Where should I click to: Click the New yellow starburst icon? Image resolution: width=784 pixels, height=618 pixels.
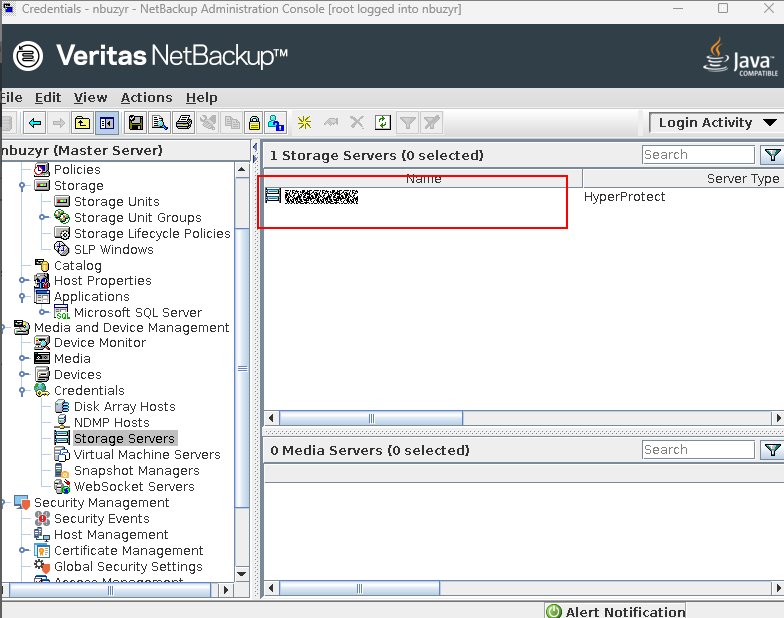(304, 122)
